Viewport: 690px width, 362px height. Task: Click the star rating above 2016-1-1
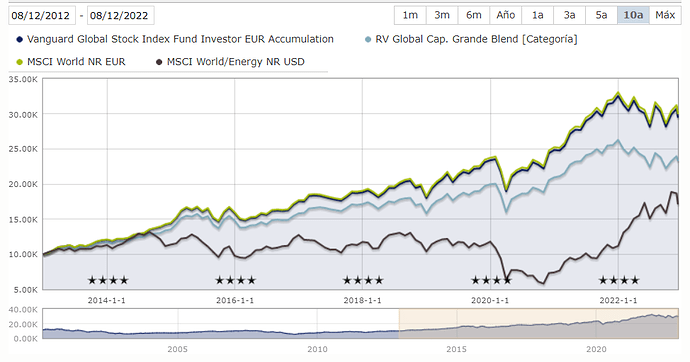tap(235, 280)
